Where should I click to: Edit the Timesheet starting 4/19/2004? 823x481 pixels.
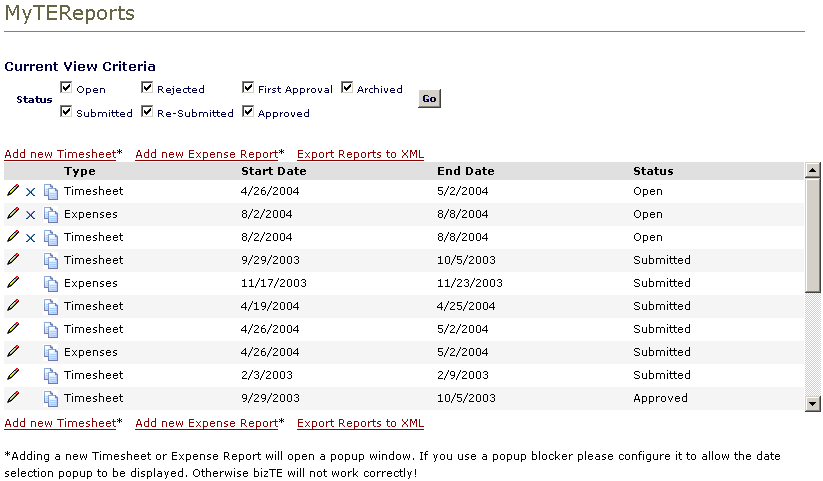[13, 306]
